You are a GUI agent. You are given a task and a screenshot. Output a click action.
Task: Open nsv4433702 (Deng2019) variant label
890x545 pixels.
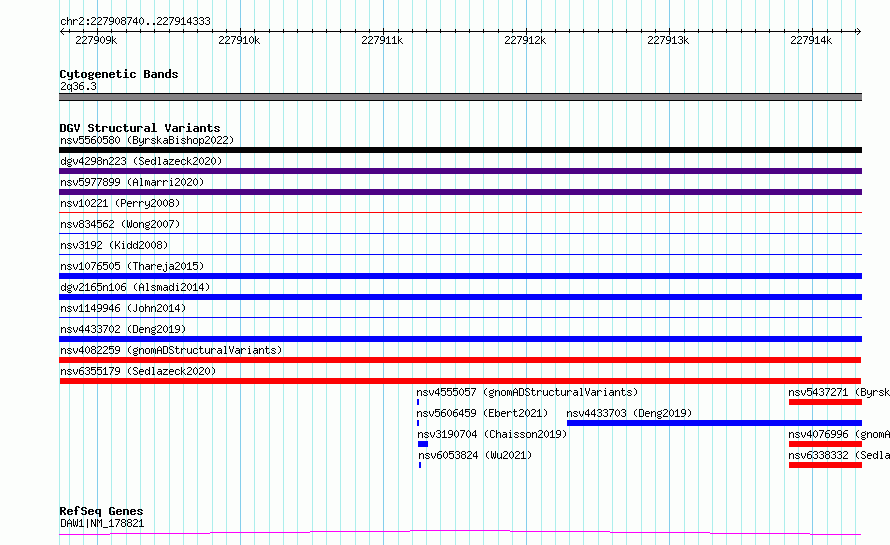tap(123, 329)
